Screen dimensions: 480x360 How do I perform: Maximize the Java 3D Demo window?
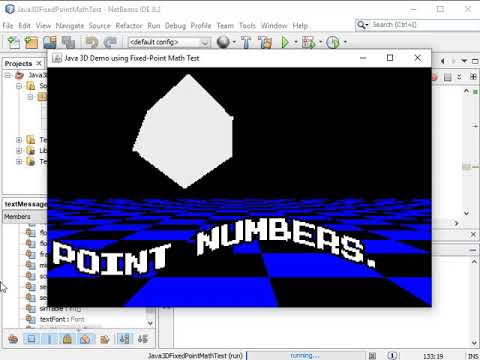click(390, 58)
